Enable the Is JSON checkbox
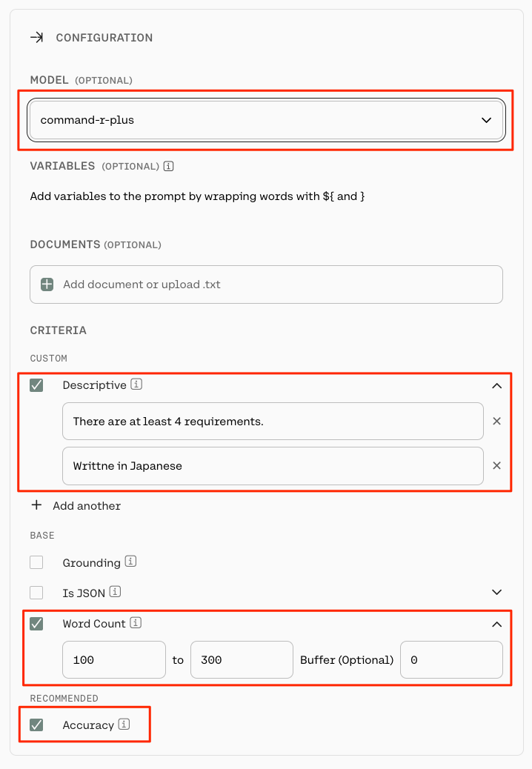Image resolution: width=532 pixels, height=769 pixels. pos(36,593)
